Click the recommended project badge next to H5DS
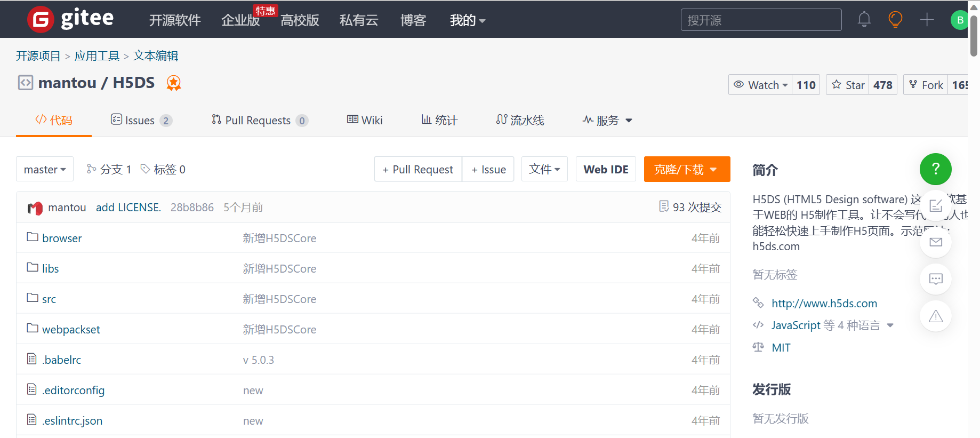Screen dimensions: 980x438 (x=174, y=83)
